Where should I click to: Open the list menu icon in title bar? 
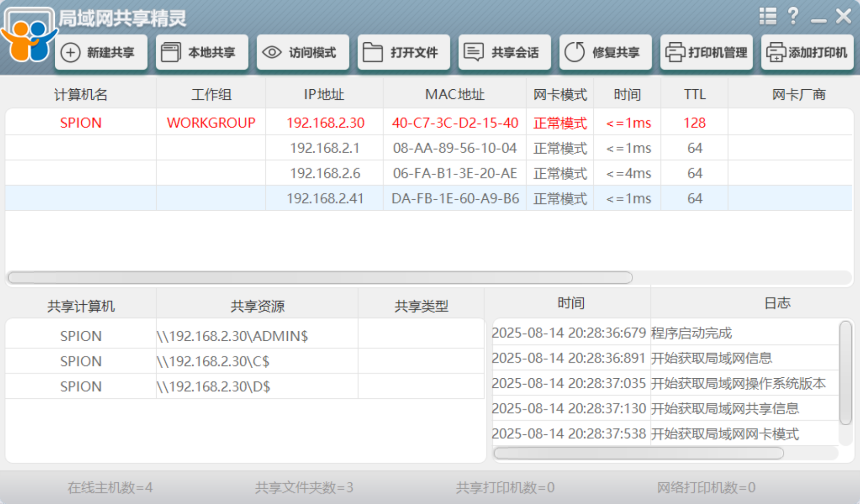(x=768, y=16)
